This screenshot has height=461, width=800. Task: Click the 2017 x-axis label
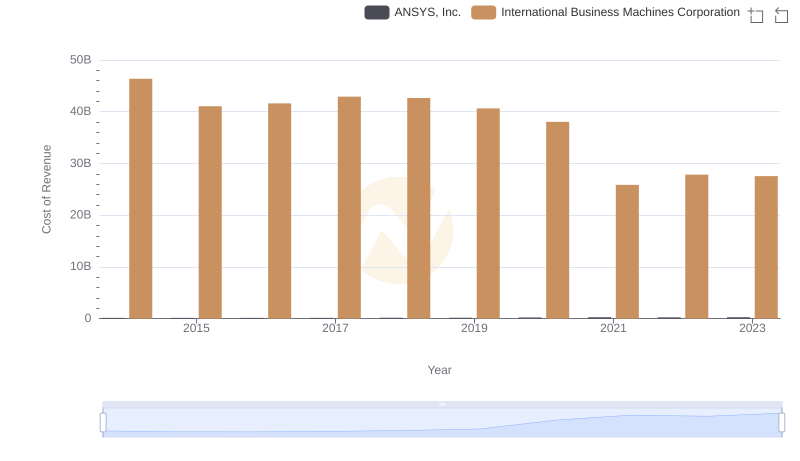point(335,328)
